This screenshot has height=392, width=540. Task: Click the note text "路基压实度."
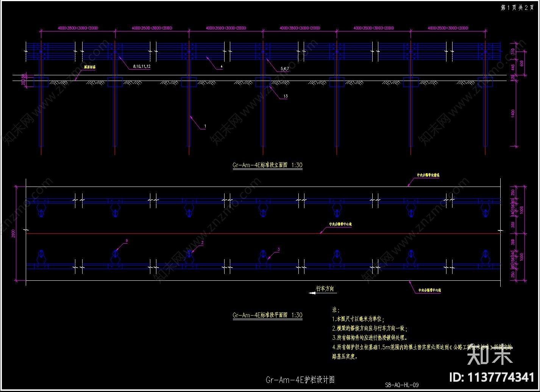[345, 356]
